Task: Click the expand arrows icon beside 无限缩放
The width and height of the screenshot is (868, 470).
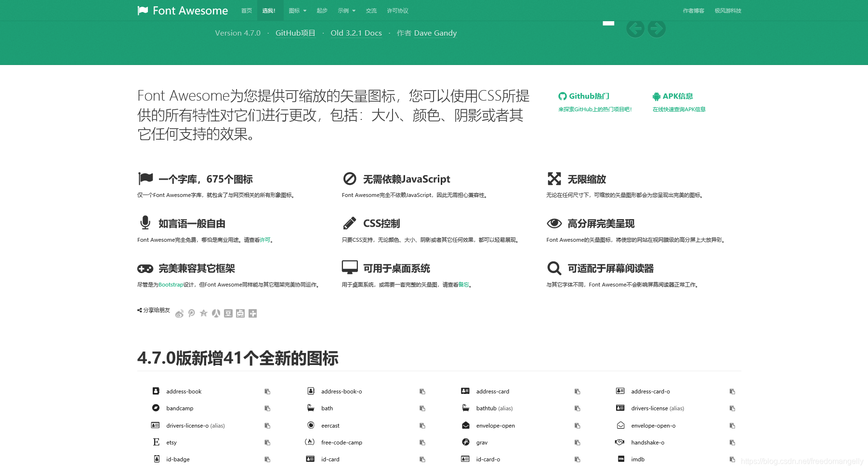Action: 554,179
